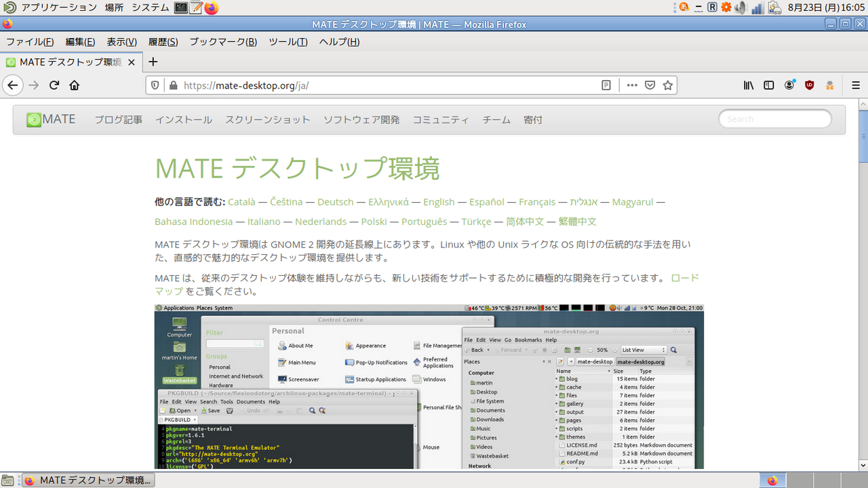Open the Firefox home page icon
This screenshot has height=488, width=868.
tap(75, 85)
